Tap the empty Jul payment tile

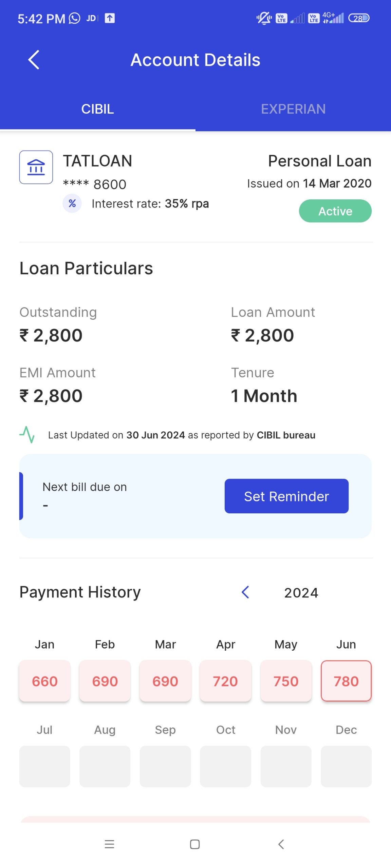(x=45, y=766)
